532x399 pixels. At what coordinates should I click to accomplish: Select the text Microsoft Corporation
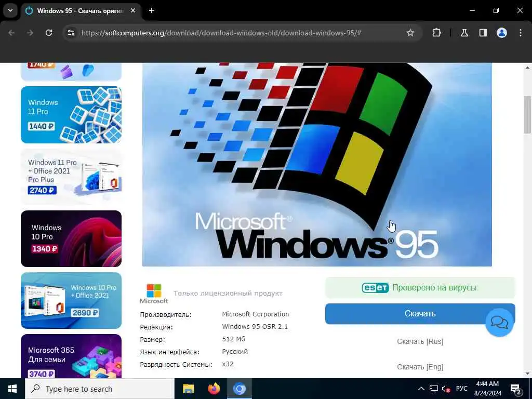[x=256, y=314]
